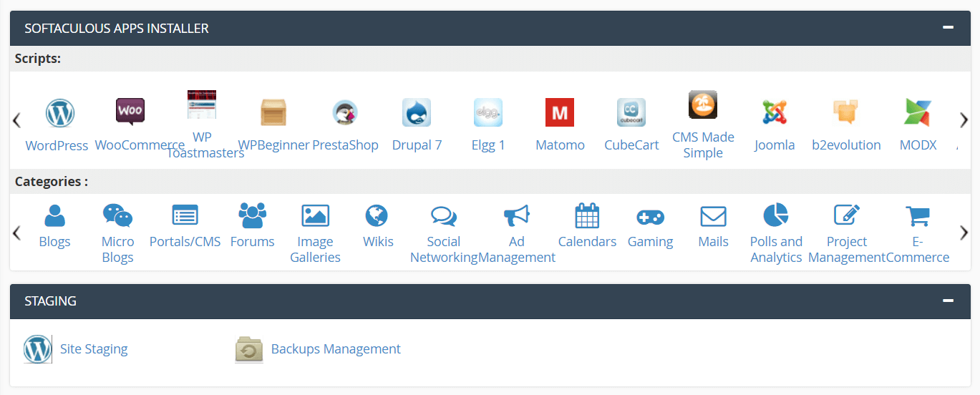
Task: Browse the Blogs category icon
Action: click(54, 215)
